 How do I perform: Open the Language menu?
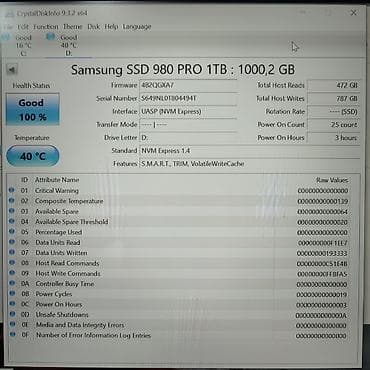click(137, 27)
